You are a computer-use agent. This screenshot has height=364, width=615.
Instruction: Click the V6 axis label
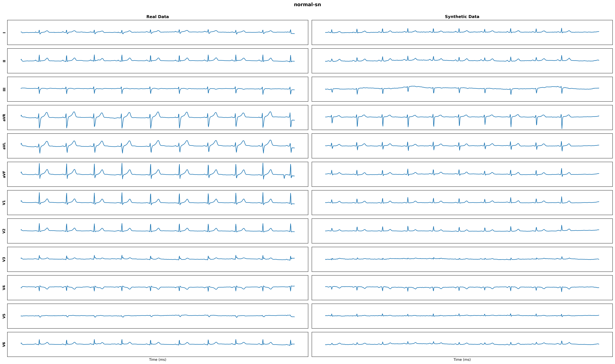(x=4, y=344)
